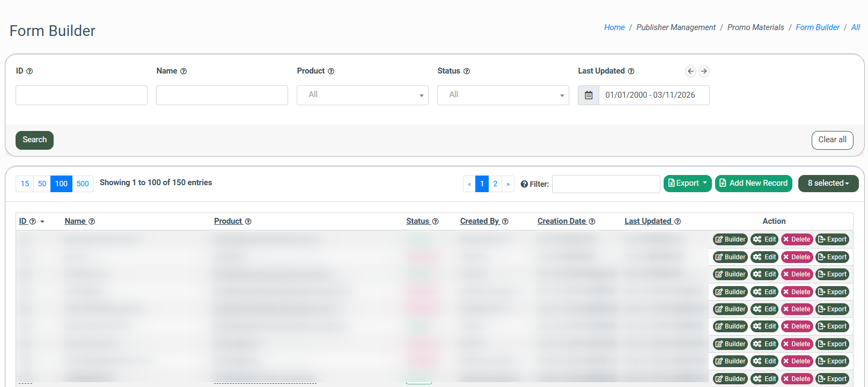Viewport: 868px width, 387px height.
Task: Click the left arrow next to Last Updated
Action: 690,71
